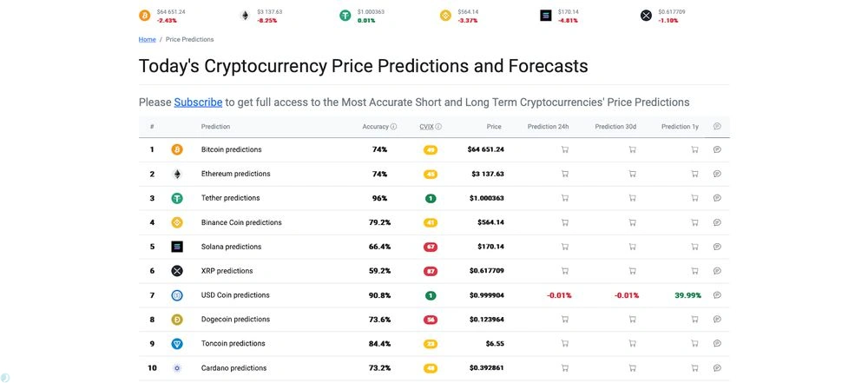Viewport: 868px width, 383px height.
Task: Go to the Home breadcrumb link
Action: coord(147,39)
